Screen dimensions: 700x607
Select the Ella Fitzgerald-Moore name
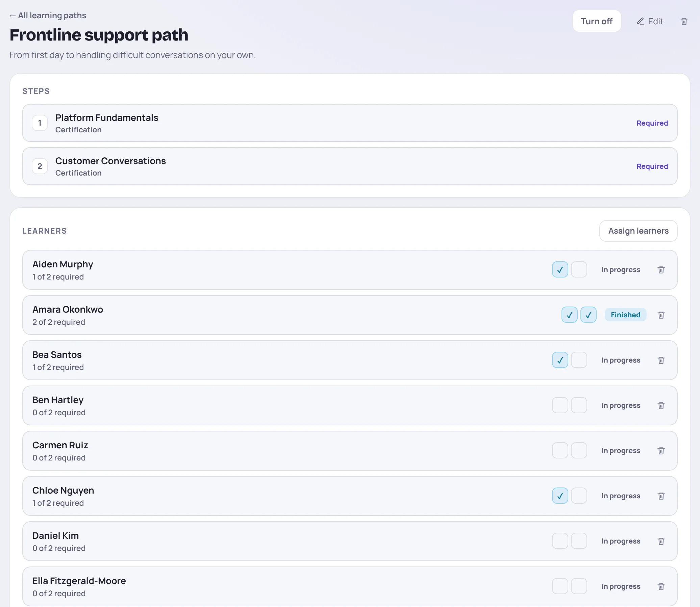79,581
